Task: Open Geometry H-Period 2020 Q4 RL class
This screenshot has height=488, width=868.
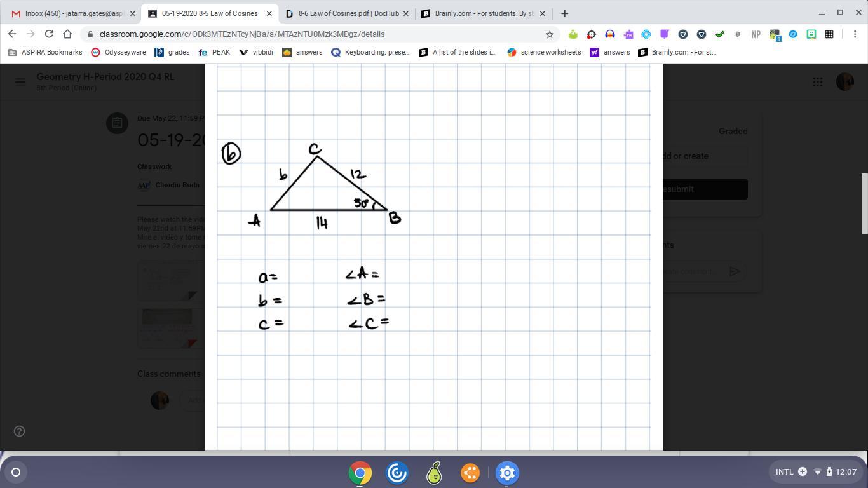Action: coord(105,77)
